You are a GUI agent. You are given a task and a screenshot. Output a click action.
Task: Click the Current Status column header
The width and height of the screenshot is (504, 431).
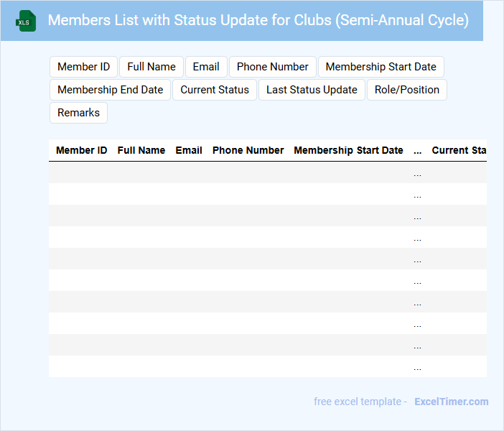459,150
